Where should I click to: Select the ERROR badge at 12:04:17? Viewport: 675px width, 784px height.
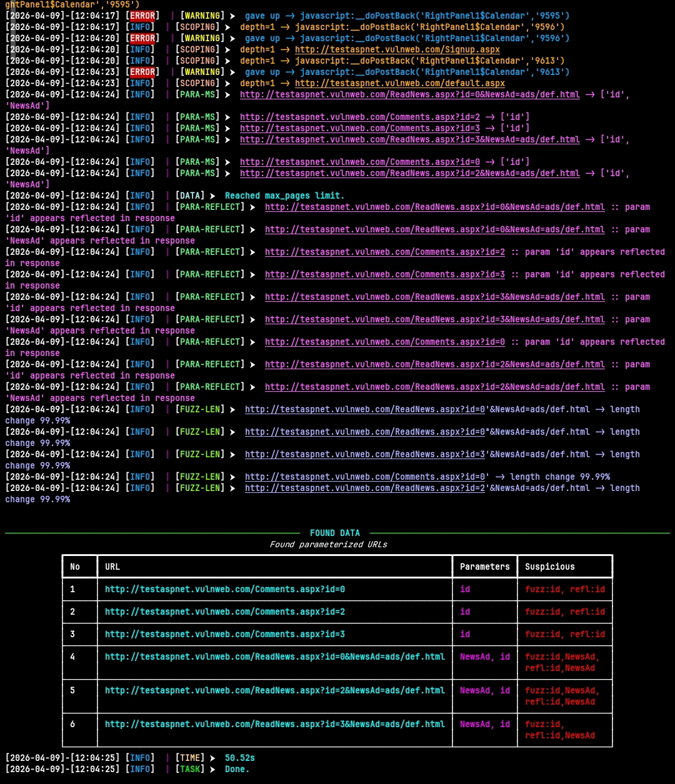[142, 16]
